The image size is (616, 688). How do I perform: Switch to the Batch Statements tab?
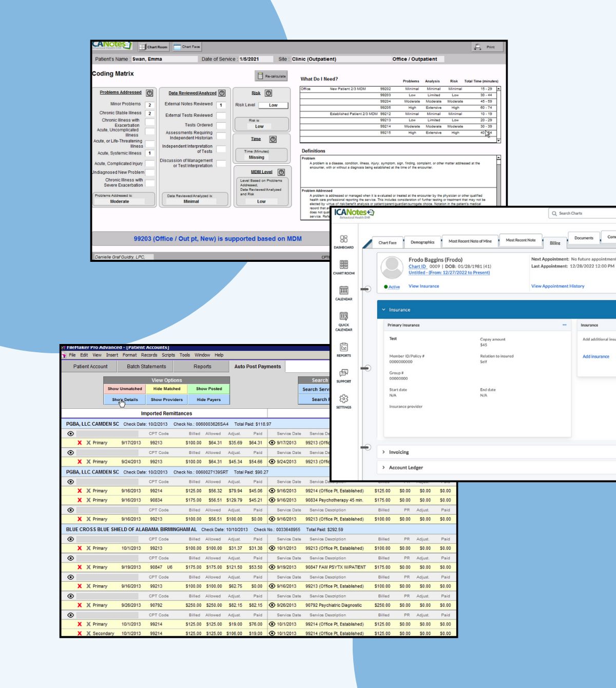coord(146,367)
